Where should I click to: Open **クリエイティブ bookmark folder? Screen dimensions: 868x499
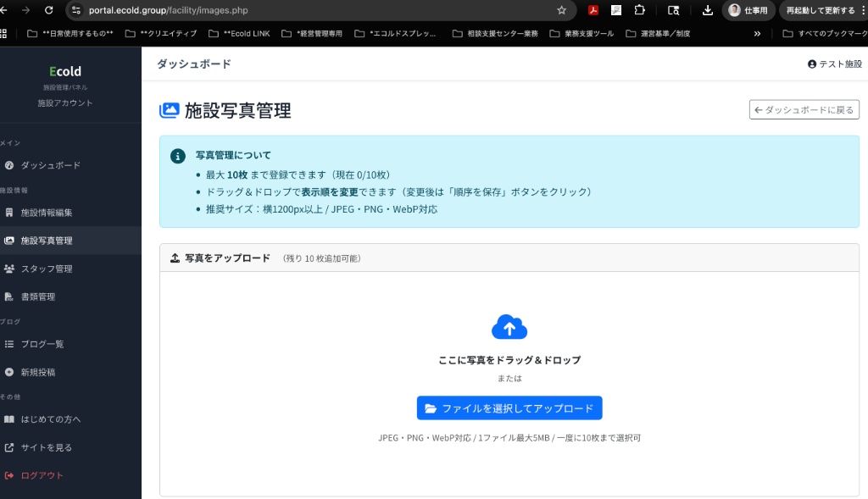click(x=161, y=33)
